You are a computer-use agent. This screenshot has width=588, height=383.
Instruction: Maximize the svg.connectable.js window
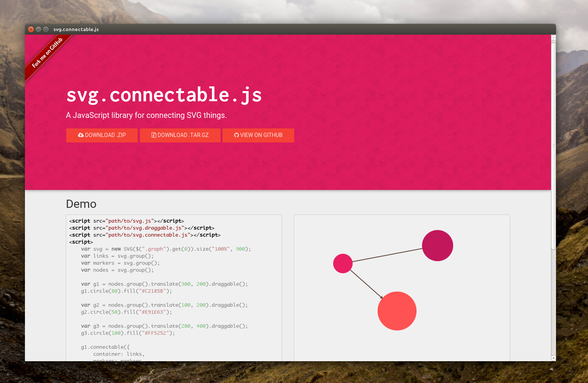point(46,29)
